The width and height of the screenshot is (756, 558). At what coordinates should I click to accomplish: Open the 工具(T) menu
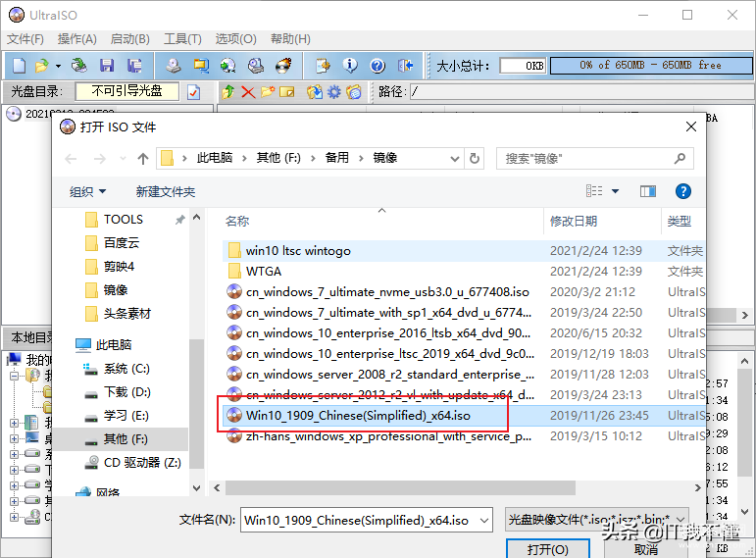182,39
